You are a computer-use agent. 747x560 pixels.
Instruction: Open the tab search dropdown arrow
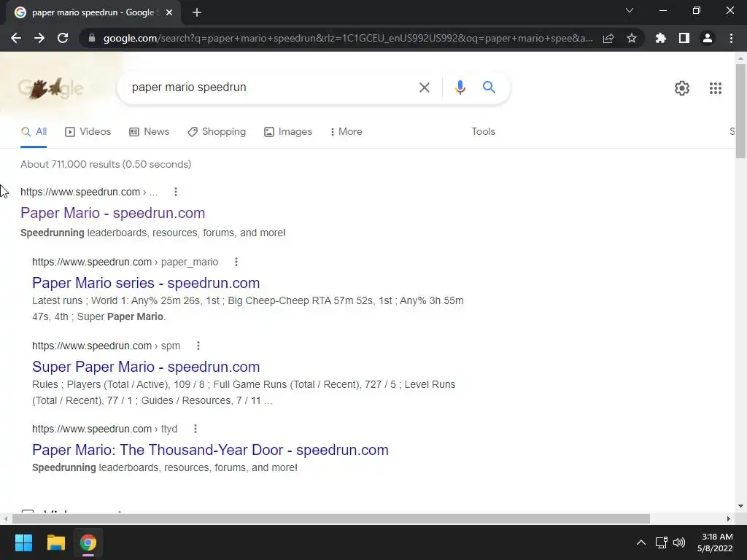630,10
